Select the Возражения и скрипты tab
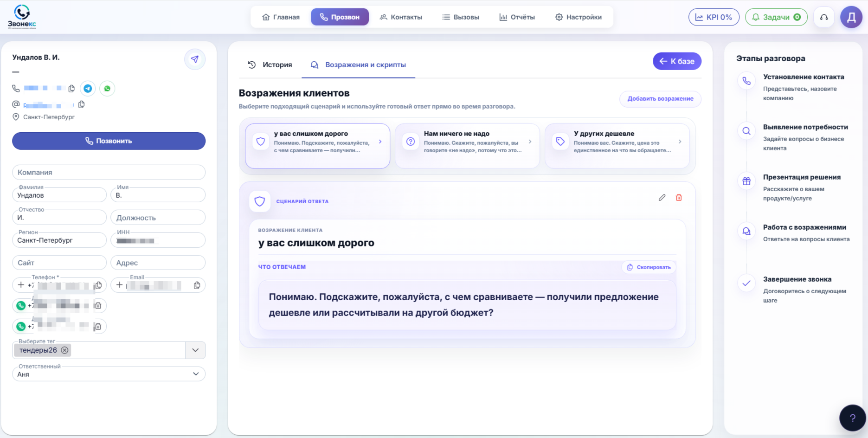 point(358,65)
